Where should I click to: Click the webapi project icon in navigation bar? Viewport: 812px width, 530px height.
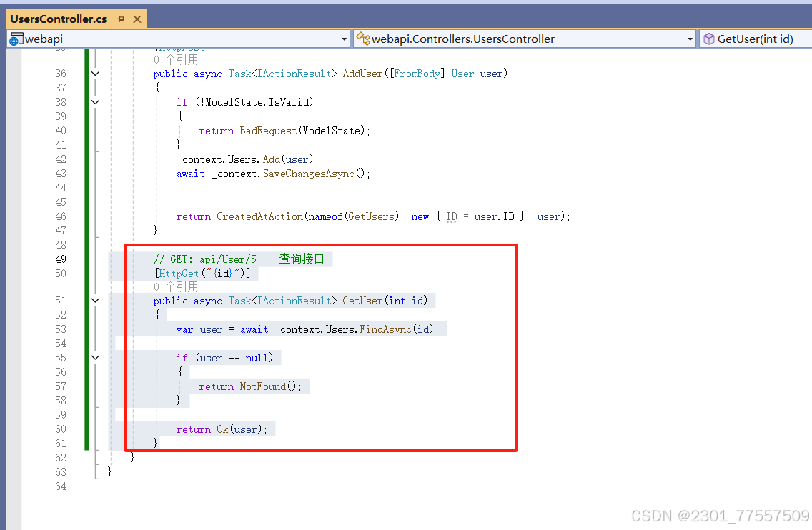pos(14,39)
